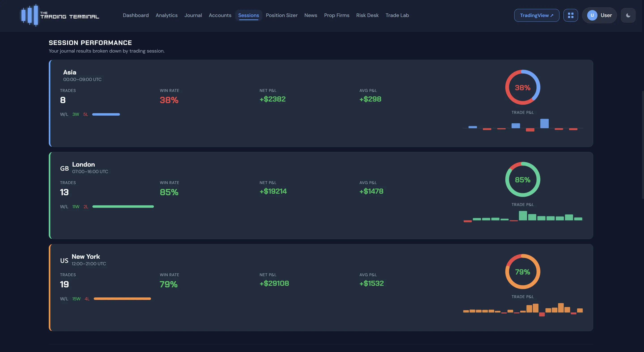Click the GB flag label
This screenshot has width=644, height=352.
[64, 168]
